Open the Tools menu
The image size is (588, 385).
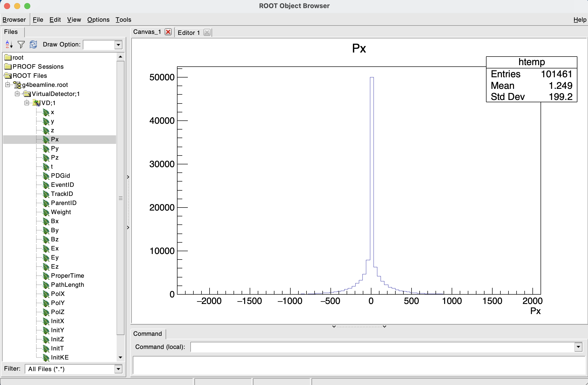[x=123, y=19]
